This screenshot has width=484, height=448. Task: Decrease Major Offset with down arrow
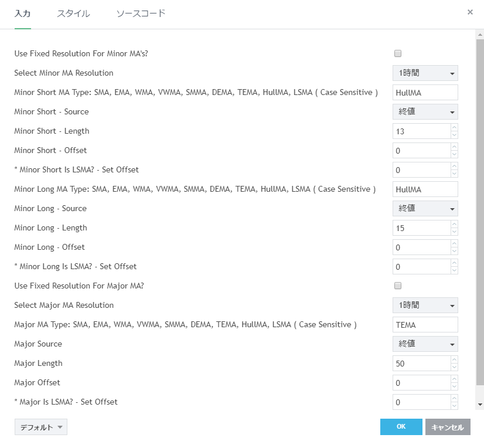pos(454,386)
